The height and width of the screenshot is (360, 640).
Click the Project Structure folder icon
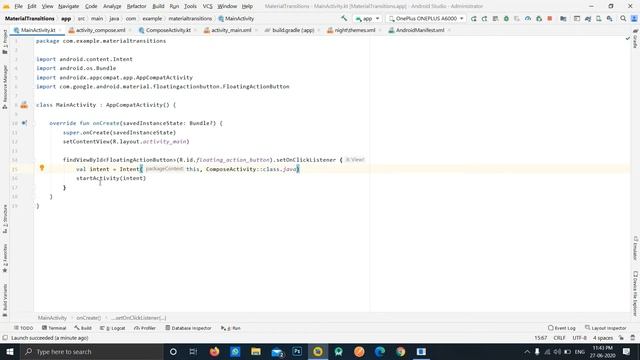pos(563,18)
